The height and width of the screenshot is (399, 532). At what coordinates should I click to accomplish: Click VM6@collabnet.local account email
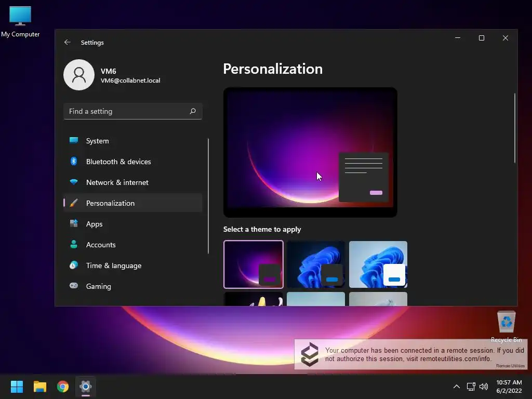[x=130, y=81]
